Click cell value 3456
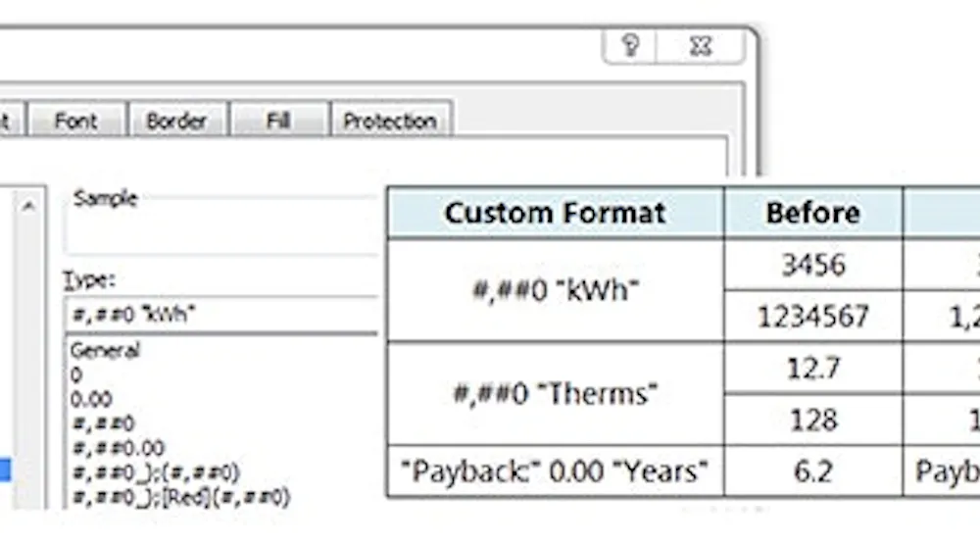 click(x=813, y=265)
